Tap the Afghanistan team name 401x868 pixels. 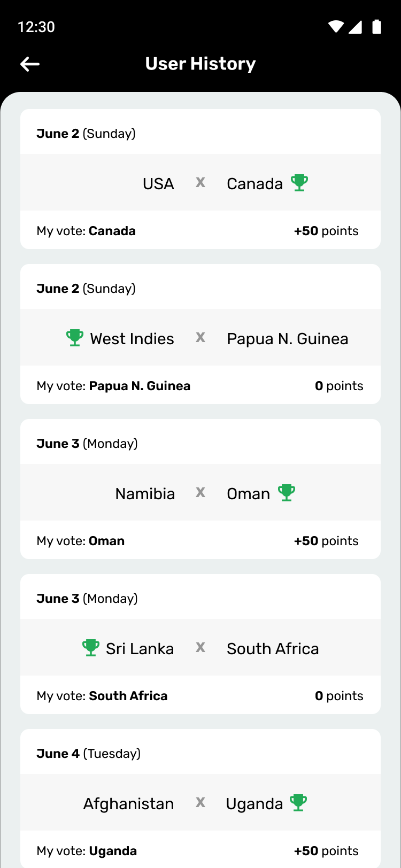tap(128, 804)
